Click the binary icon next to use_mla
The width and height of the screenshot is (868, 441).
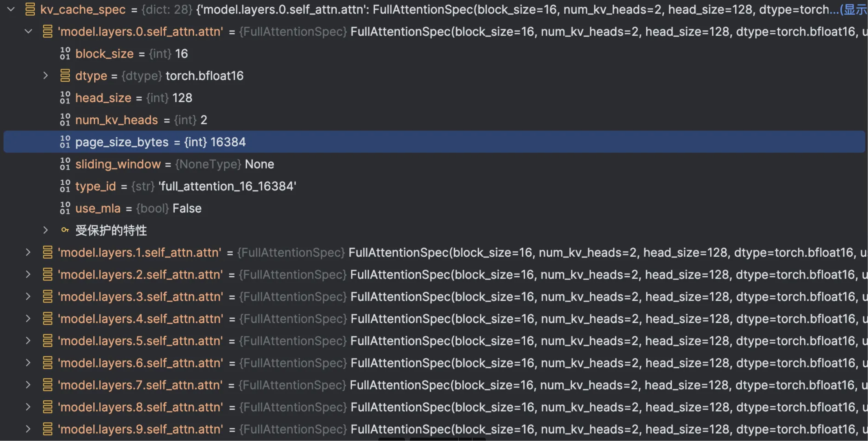65,208
